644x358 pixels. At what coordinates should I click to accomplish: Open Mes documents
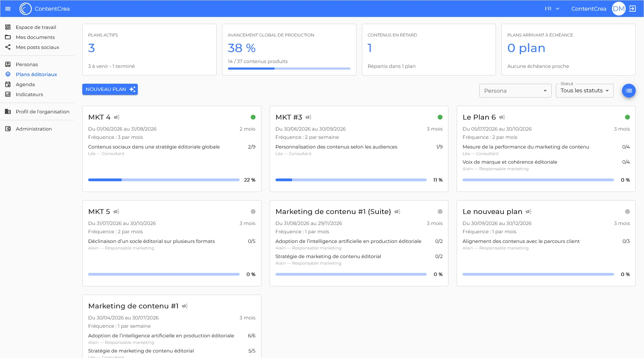tap(35, 37)
